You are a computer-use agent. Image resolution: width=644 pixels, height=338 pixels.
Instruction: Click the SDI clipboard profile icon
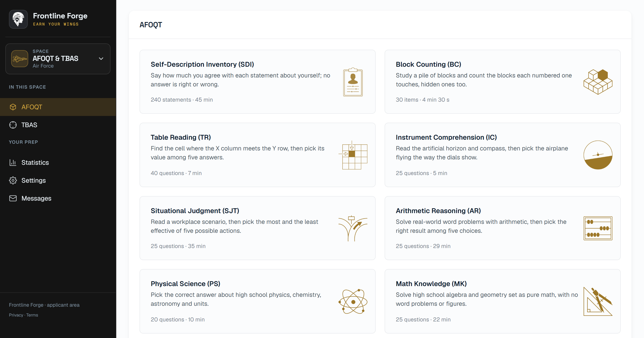(353, 82)
